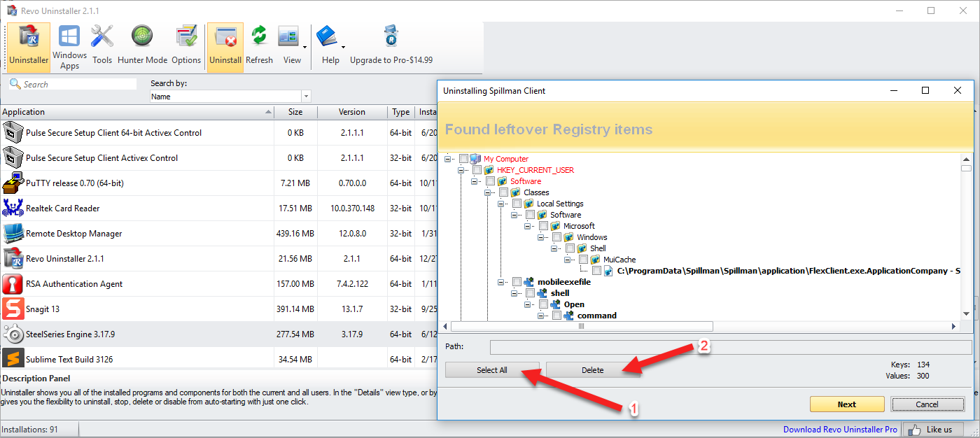Click version 10.0.370.148 cell
980x438 pixels.
352,209
